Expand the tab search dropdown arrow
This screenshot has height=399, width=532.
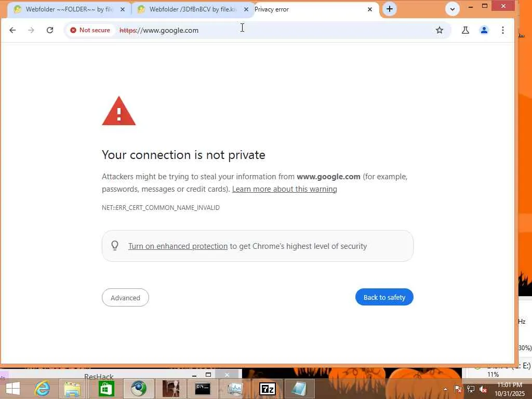tap(453, 9)
